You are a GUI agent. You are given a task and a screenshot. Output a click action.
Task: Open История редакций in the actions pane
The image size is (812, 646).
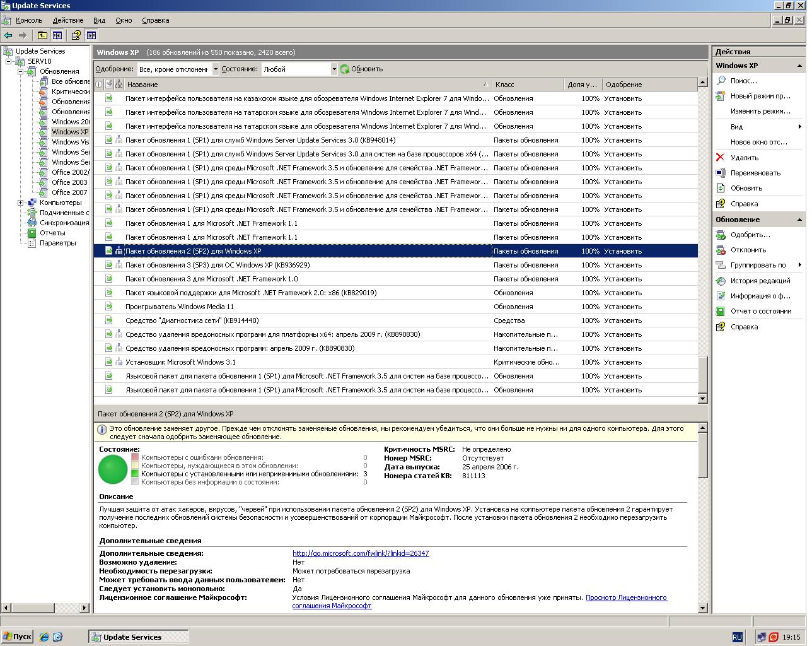(760, 281)
